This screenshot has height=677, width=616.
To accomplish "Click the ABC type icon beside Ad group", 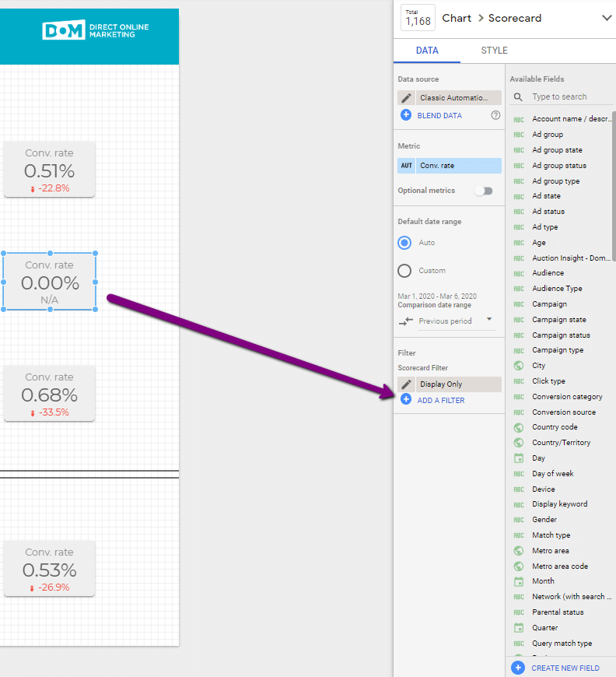I will [x=519, y=135].
